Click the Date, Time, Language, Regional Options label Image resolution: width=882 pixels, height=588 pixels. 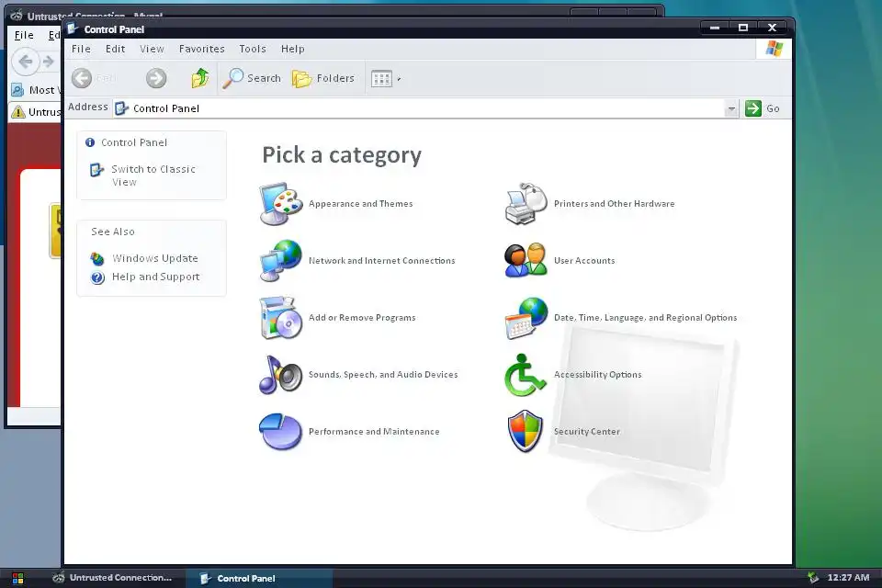click(x=645, y=317)
